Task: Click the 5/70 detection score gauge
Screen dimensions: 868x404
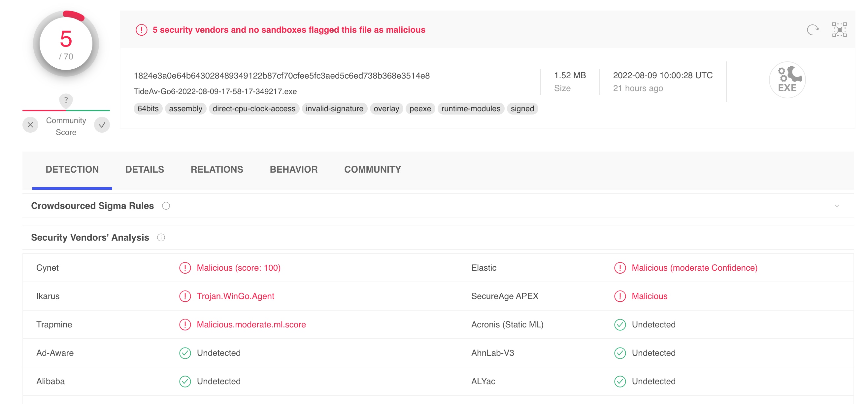Action: click(x=66, y=44)
